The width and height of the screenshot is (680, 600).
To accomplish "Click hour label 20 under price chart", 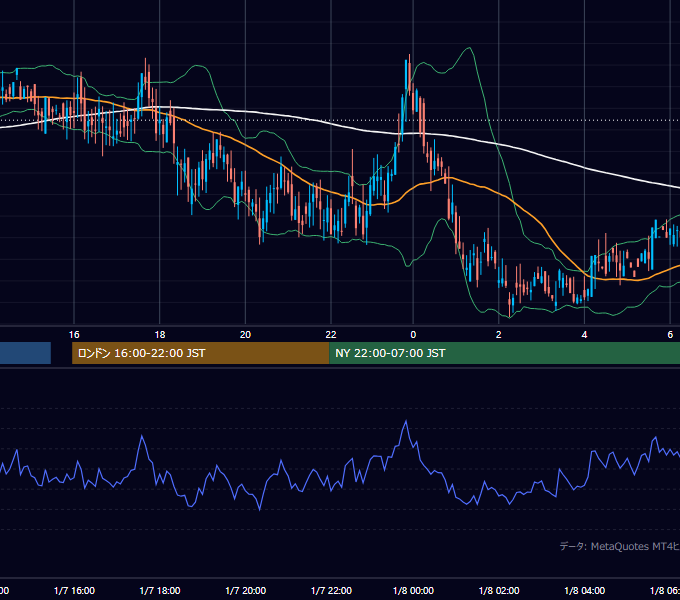I will coord(245,335).
